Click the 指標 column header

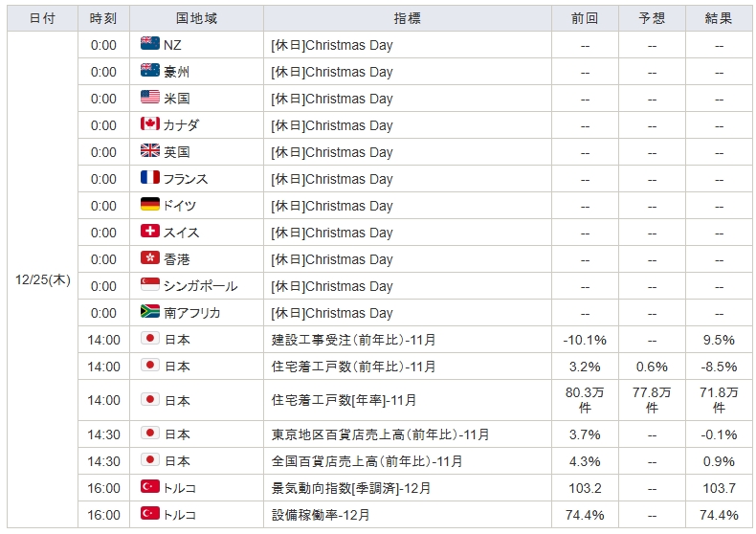pyautogui.click(x=407, y=18)
